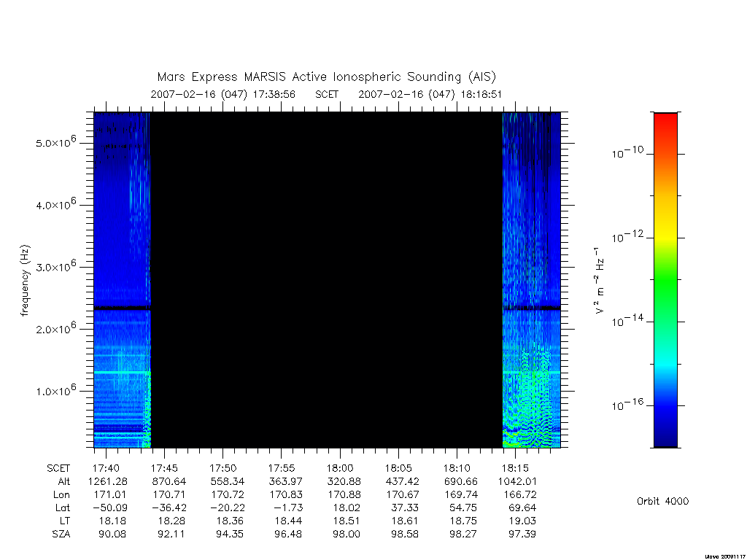Click the end time 18:18:51 in subtitle

coord(481,94)
